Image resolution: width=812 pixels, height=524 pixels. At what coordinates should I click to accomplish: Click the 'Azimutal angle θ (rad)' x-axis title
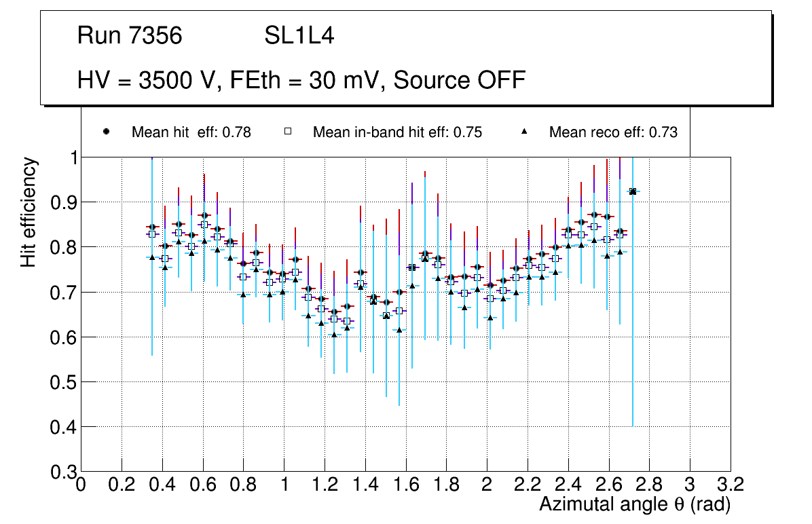tap(634, 504)
